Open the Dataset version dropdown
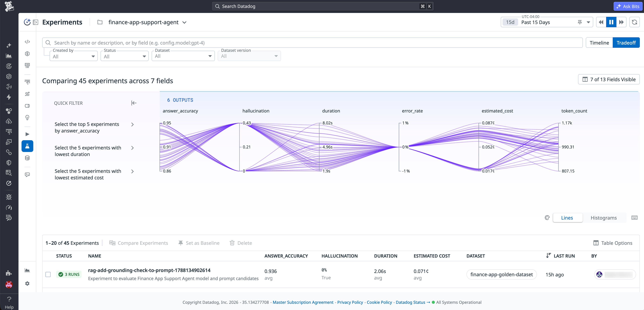Image resolution: width=644 pixels, height=310 pixels. (x=249, y=56)
